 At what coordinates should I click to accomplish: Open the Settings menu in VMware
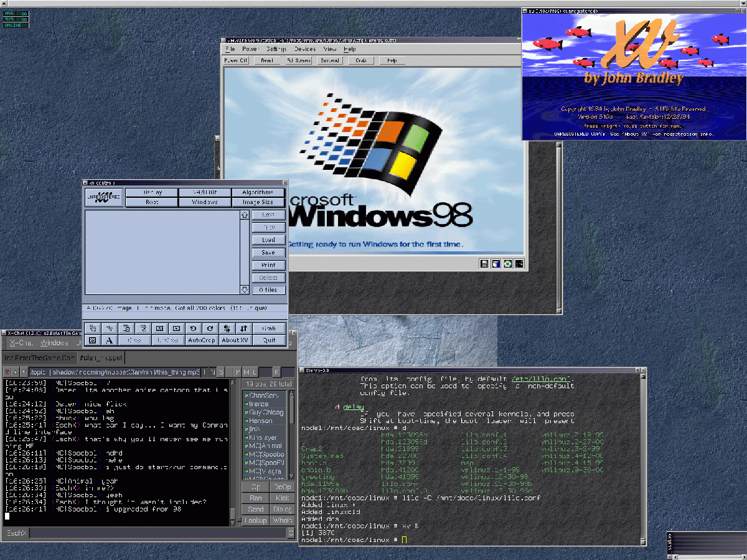276,49
